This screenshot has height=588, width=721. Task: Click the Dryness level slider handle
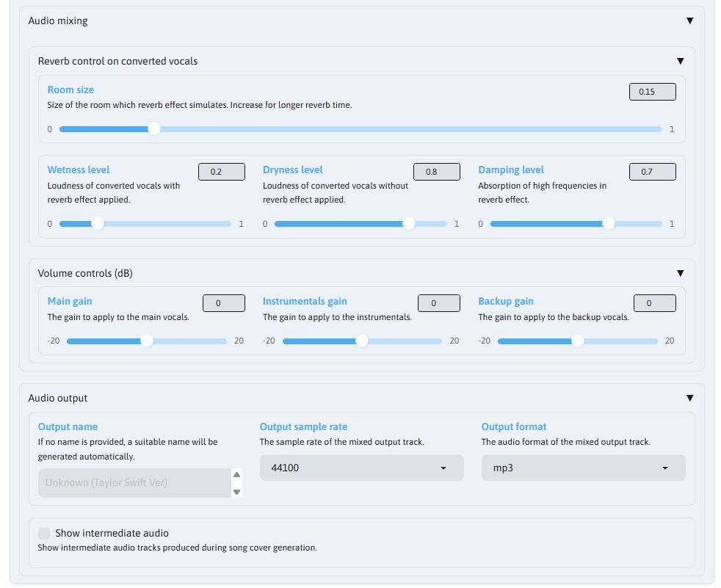click(x=410, y=224)
